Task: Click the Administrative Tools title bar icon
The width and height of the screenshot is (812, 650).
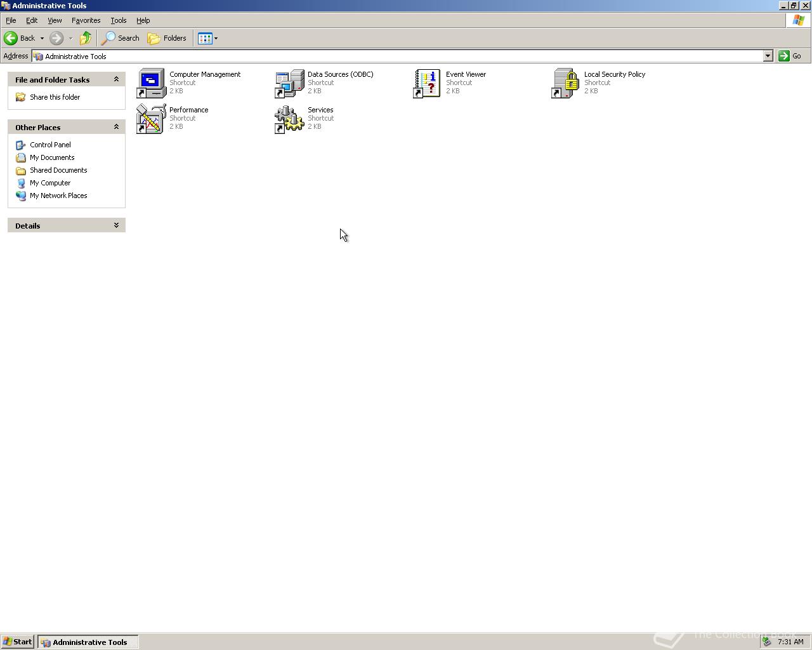Action: 6,5
